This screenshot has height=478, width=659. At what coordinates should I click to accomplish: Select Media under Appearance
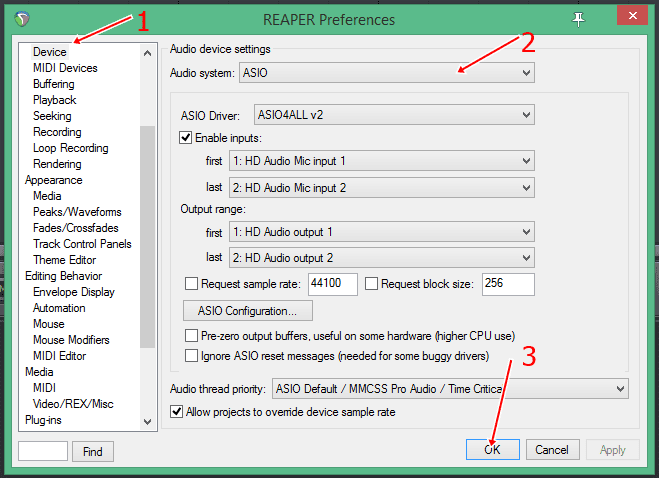point(47,195)
